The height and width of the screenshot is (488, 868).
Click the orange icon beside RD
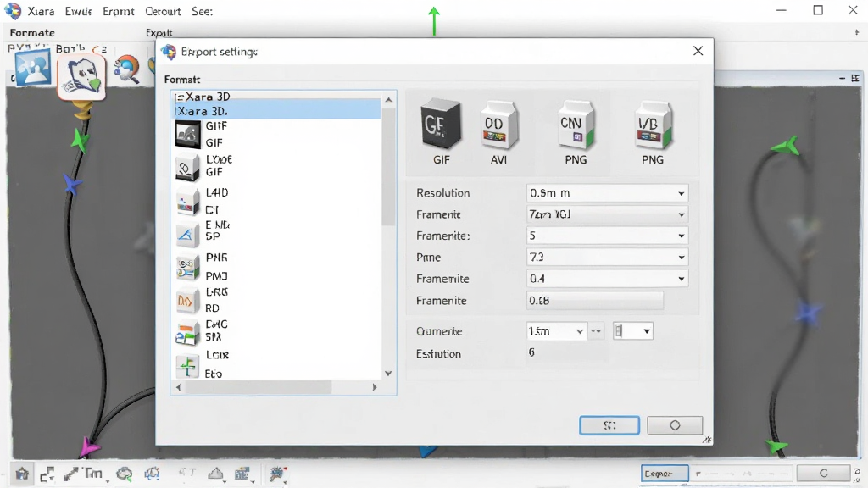pyautogui.click(x=187, y=301)
